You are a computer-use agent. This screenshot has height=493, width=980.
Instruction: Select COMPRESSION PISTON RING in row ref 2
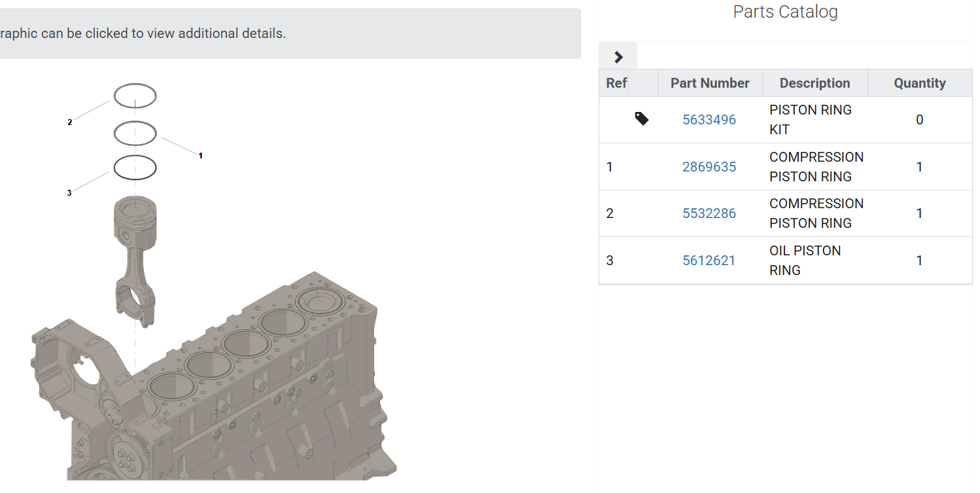(x=815, y=213)
